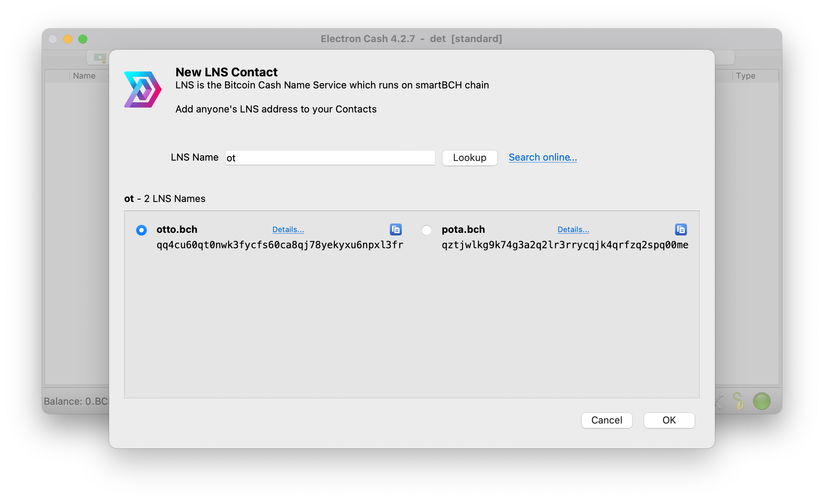Click the seed icon in the status bar
This screenshot has width=824, height=504.
(x=739, y=401)
